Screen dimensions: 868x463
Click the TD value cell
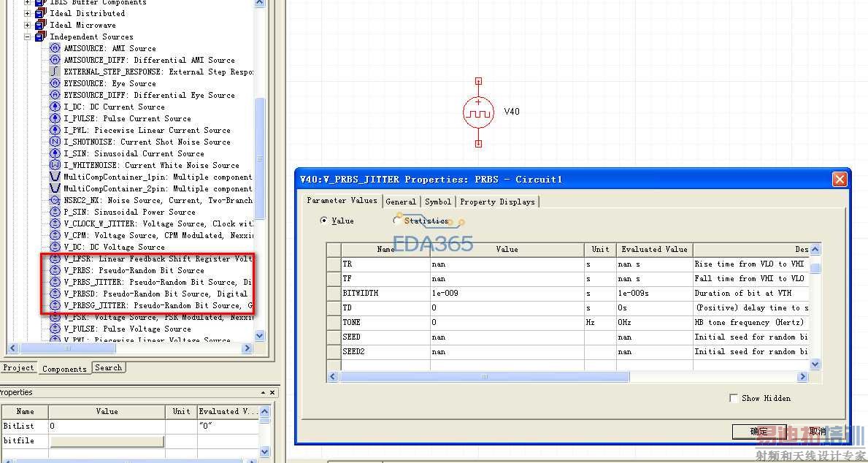point(507,307)
